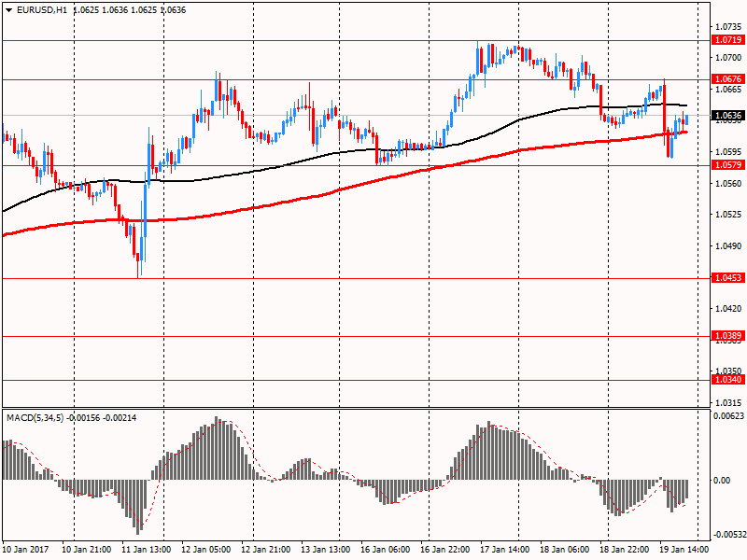Click the EURUSD,H1 chart title

tap(41, 10)
